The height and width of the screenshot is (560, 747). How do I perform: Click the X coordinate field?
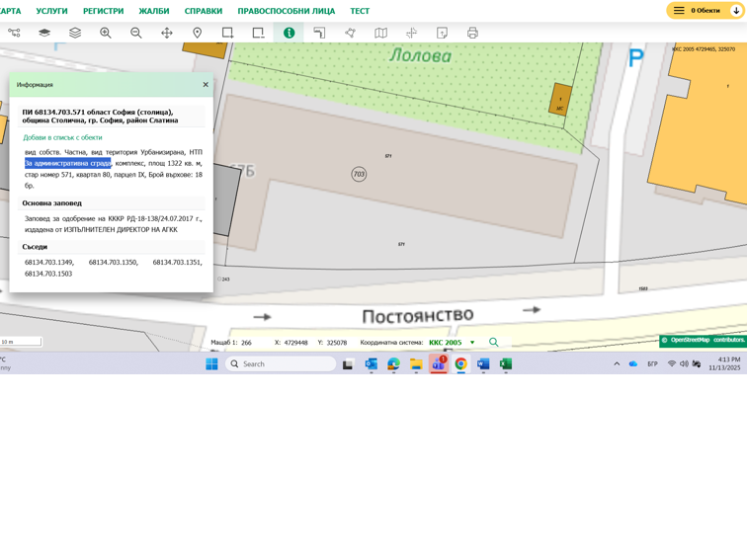tap(296, 343)
